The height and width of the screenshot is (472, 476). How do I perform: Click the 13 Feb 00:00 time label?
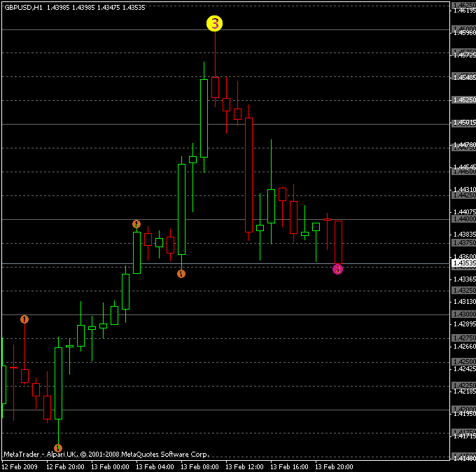[x=110, y=466]
